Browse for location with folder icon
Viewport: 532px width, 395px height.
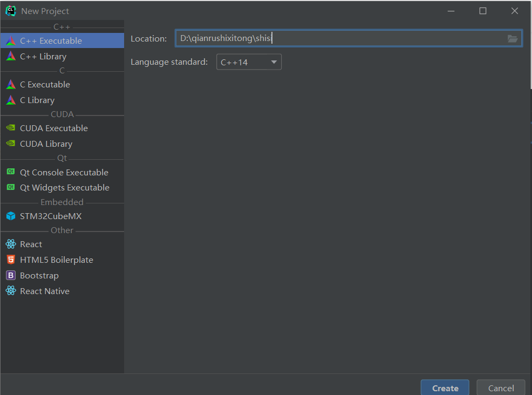coord(513,38)
